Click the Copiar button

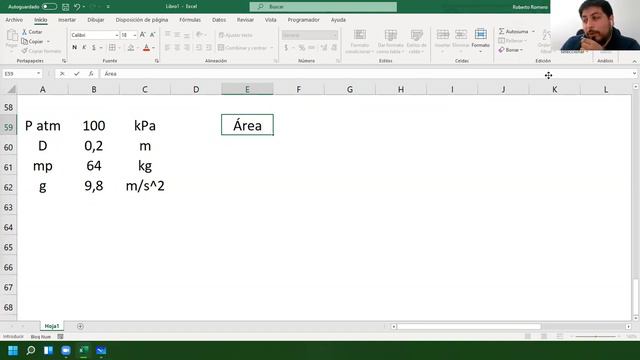tap(33, 42)
